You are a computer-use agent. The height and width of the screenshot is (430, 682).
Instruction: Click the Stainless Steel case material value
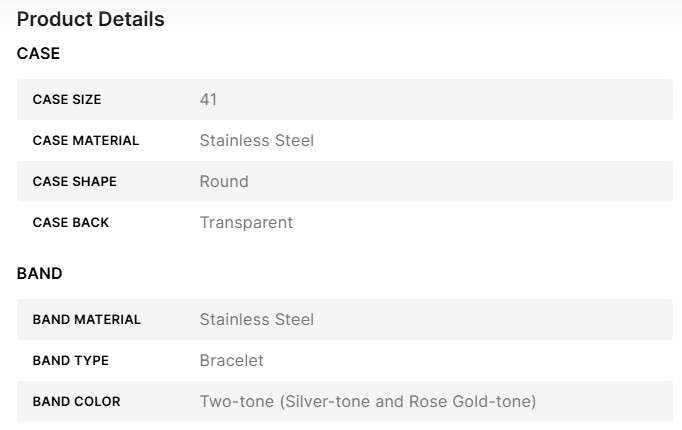point(257,141)
